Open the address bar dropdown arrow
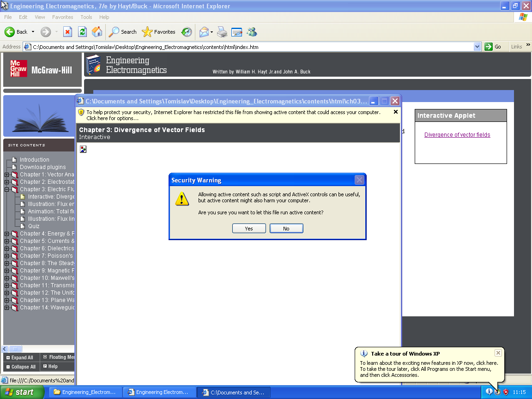Viewport: 532px width, 399px height. 477,47
